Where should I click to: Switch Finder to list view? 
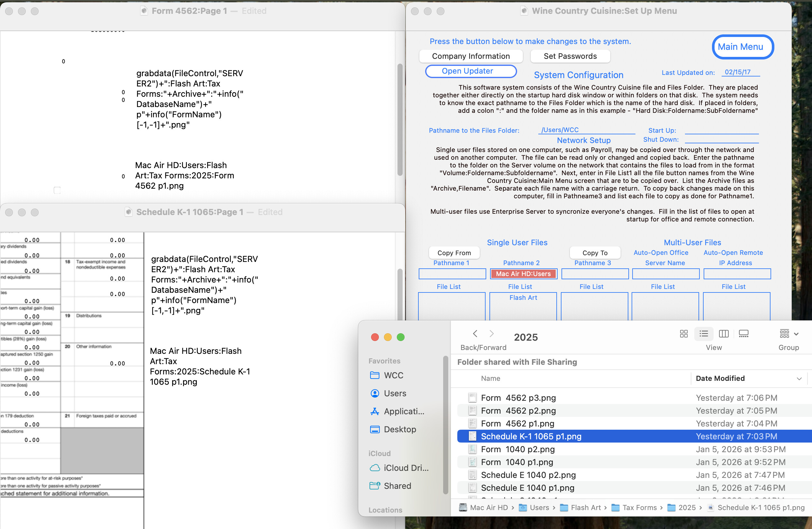pos(703,334)
